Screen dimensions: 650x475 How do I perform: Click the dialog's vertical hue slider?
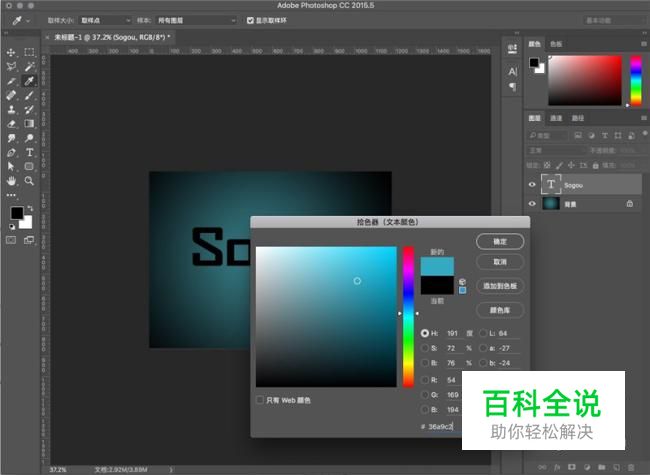pos(408,317)
